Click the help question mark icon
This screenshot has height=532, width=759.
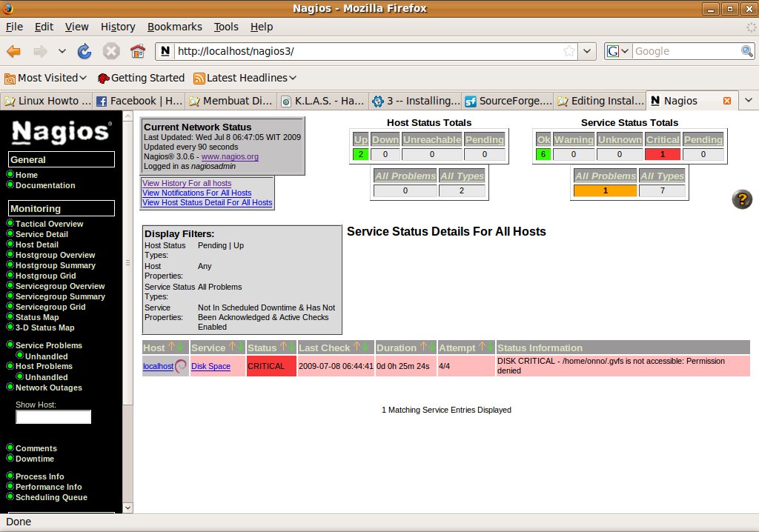(741, 199)
